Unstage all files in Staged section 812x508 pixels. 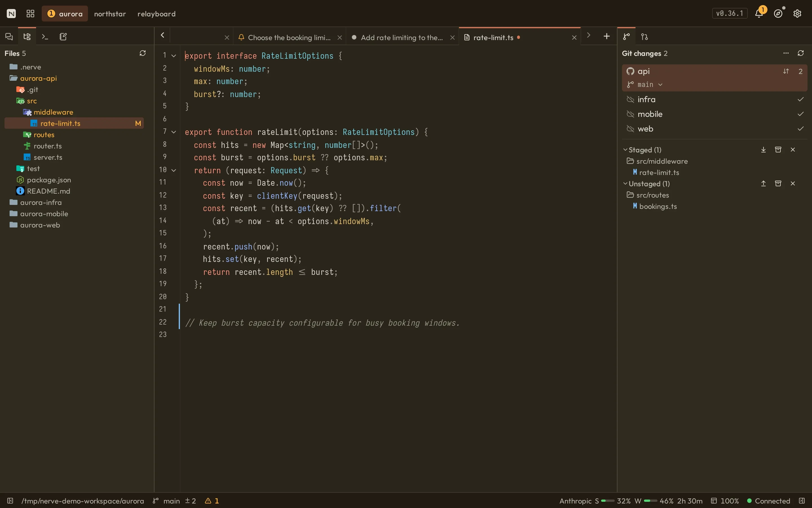click(x=763, y=150)
